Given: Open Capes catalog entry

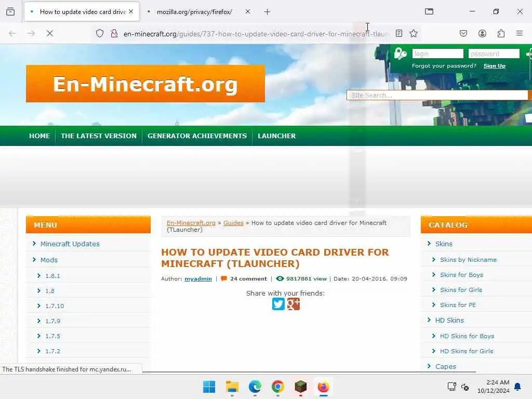Looking at the screenshot, I should coord(445,366).
